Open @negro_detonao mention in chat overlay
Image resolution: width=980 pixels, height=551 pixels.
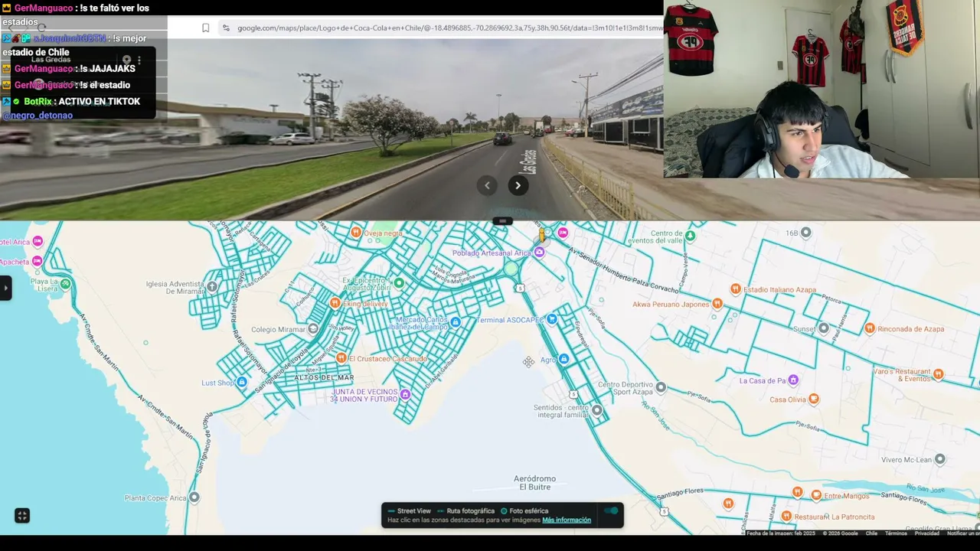tap(38, 116)
